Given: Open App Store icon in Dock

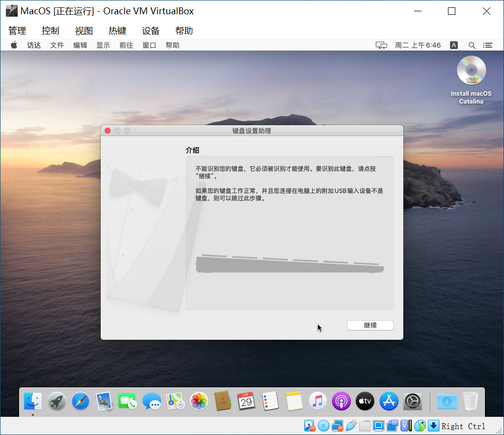Looking at the screenshot, I should (x=389, y=402).
